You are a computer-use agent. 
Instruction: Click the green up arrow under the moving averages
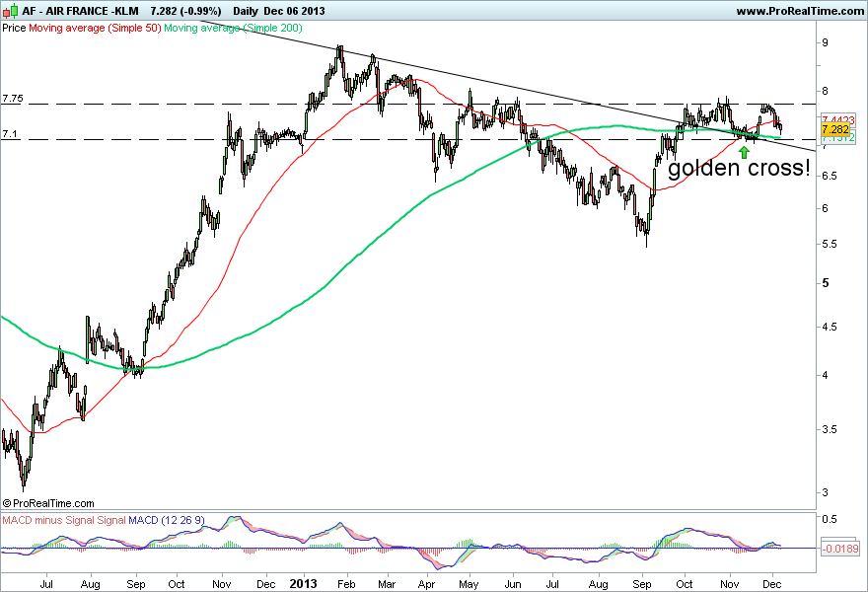pyautogui.click(x=745, y=152)
